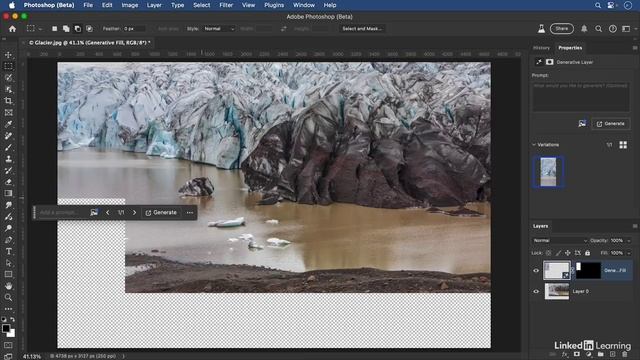Click the Share button
This screenshot has width=640, height=360.
pyautogui.click(x=562, y=29)
